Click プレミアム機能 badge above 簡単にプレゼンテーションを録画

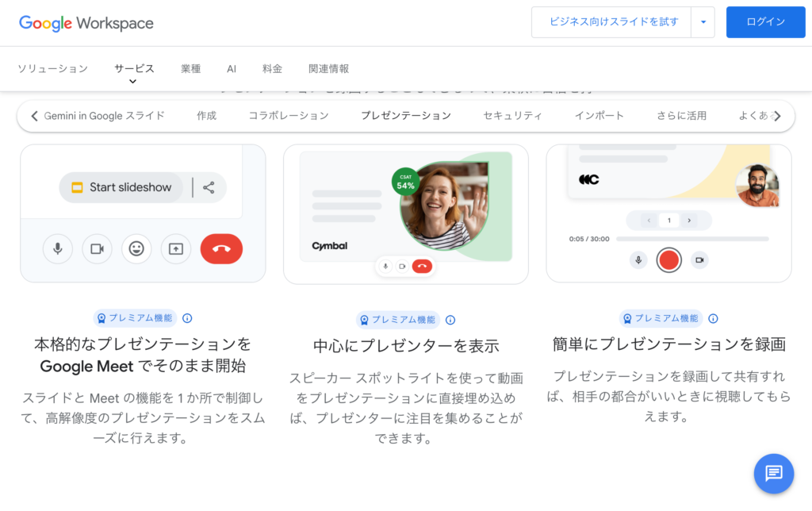pos(661,319)
